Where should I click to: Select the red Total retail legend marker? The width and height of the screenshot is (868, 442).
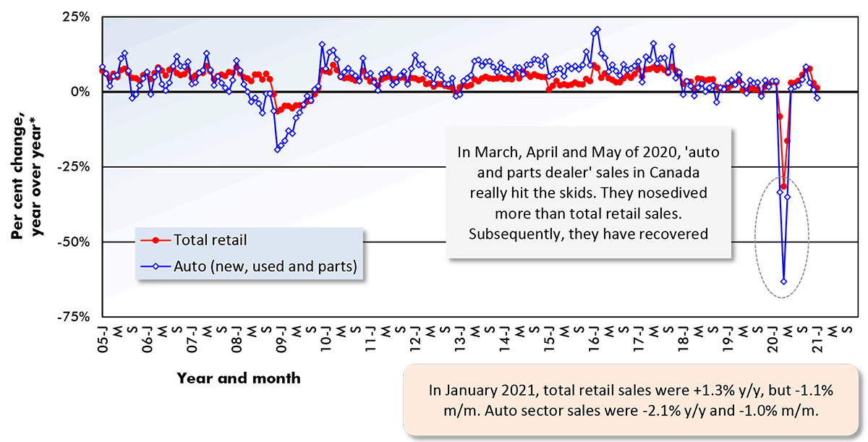pyautogui.click(x=155, y=240)
